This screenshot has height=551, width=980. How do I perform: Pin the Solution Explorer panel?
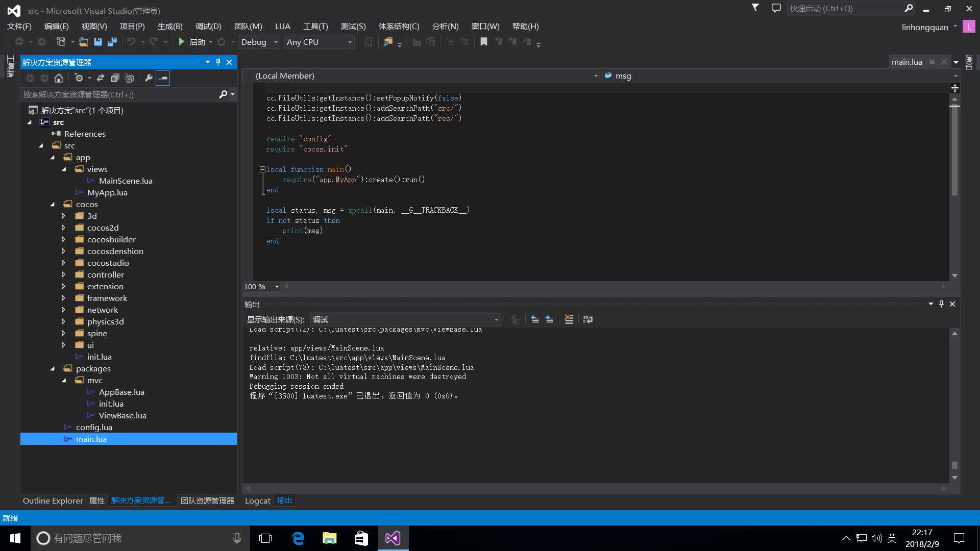218,62
